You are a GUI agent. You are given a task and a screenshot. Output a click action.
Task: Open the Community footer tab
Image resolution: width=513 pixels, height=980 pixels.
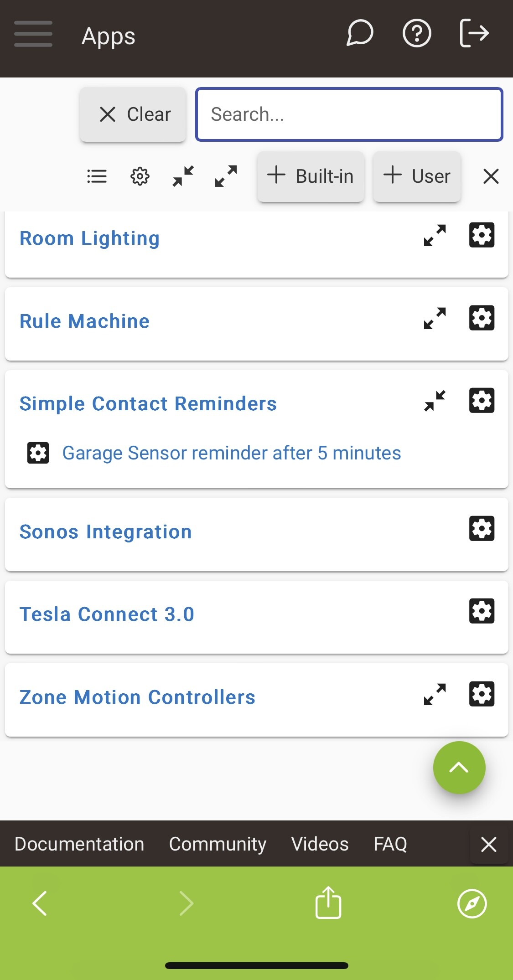(x=218, y=844)
